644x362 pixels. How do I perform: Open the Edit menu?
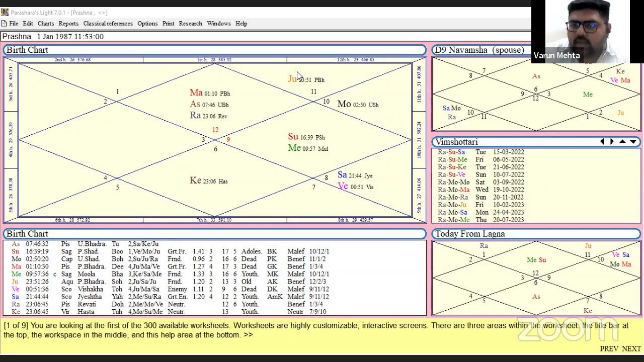[x=28, y=24]
